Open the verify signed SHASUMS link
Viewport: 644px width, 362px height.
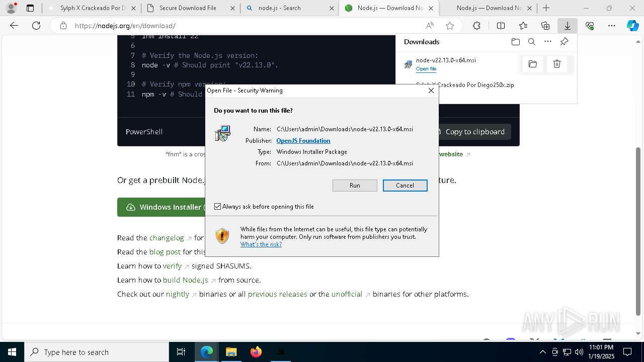(x=172, y=266)
